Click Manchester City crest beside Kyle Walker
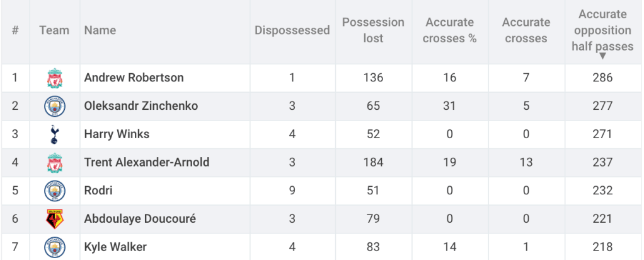The width and height of the screenshot is (644, 260). pos(55,247)
